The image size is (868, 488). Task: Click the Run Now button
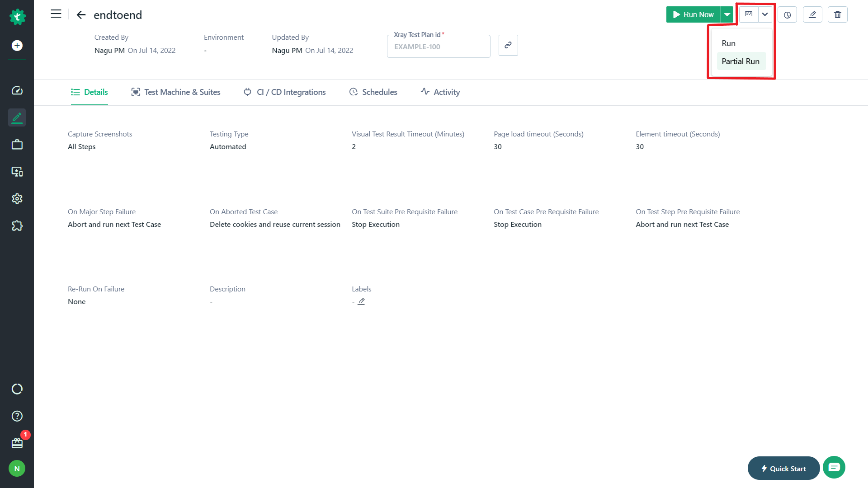(x=693, y=14)
